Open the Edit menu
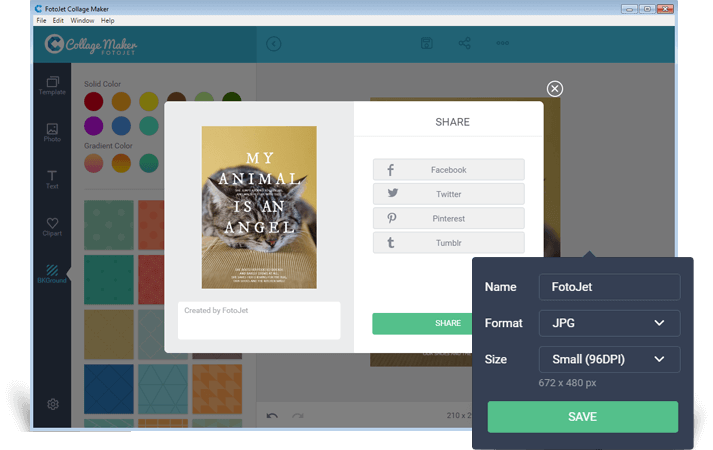Viewport: 713px width, 450px height. [x=58, y=20]
